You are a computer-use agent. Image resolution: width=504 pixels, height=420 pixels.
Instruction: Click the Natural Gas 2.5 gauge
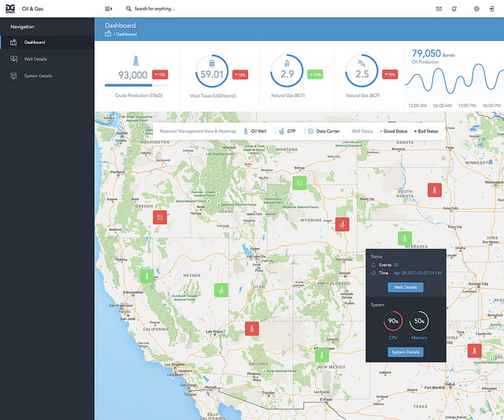click(x=361, y=71)
